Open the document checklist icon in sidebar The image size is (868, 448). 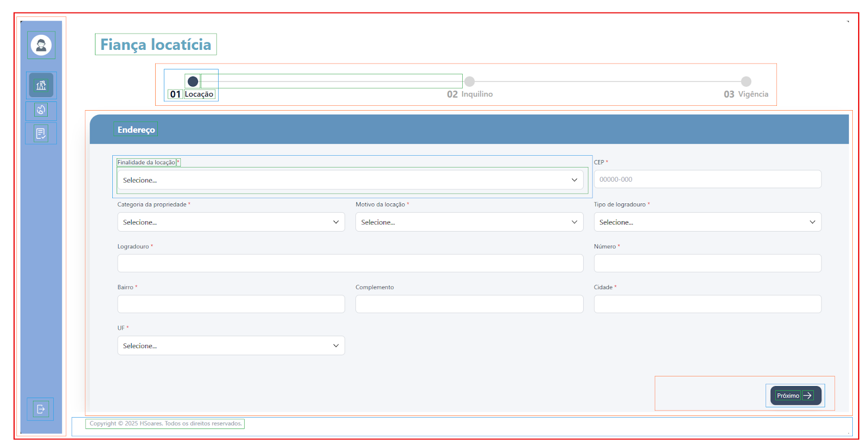tap(41, 133)
